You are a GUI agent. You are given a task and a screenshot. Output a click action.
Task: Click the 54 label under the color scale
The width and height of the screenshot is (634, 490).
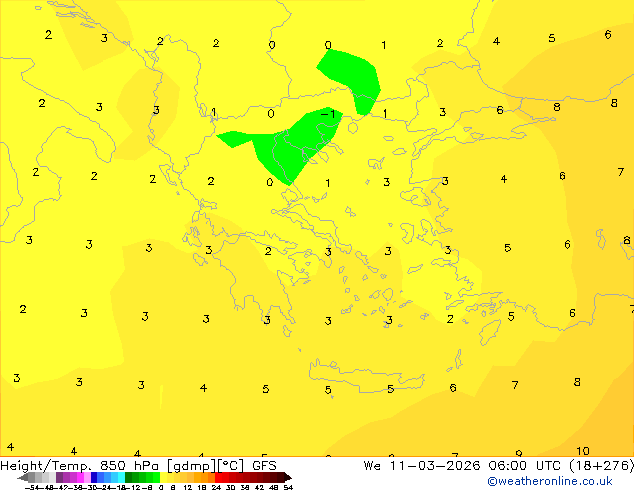(x=288, y=487)
